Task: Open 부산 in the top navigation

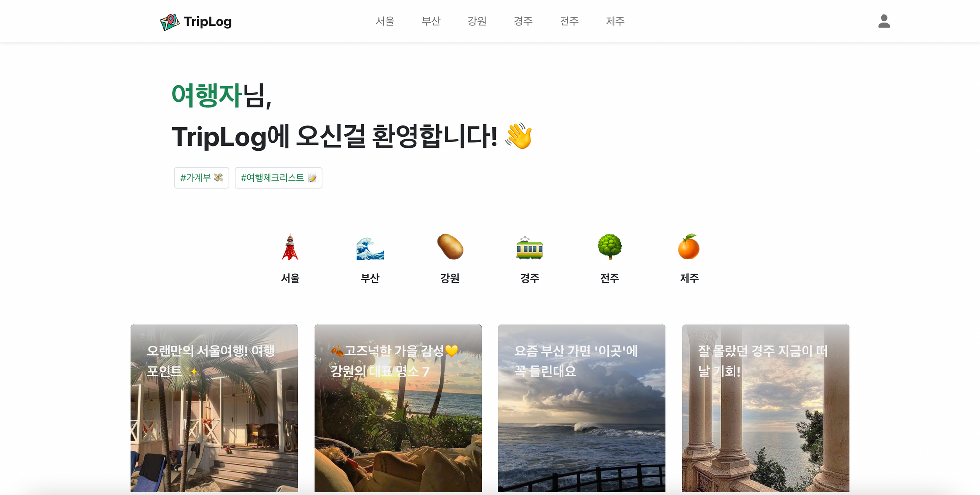Action: pos(431,21)
